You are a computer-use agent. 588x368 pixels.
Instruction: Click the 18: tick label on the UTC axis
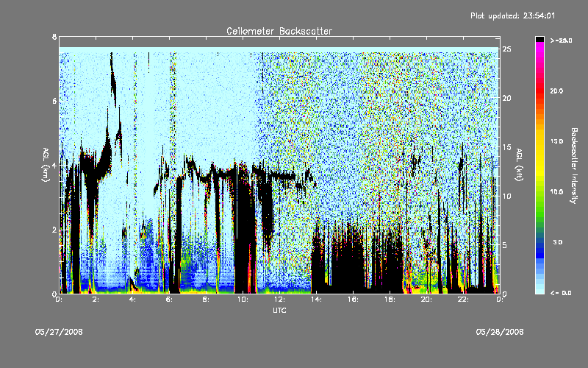point(390,300)
